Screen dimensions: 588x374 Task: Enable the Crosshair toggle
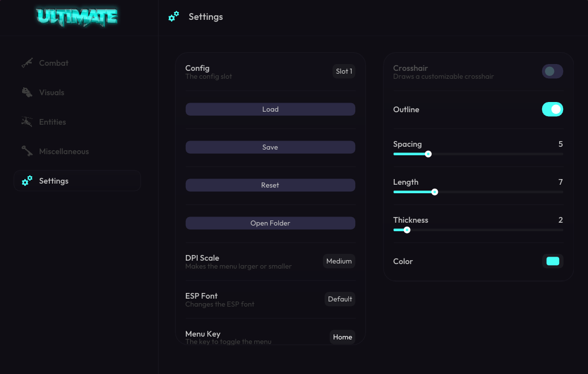552,71
